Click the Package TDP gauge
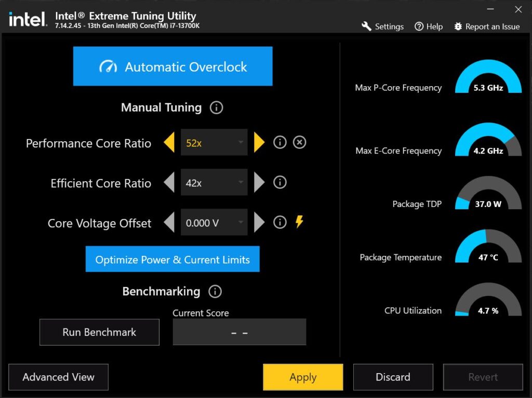Screen dimensions: 532x398 (488, 193)
